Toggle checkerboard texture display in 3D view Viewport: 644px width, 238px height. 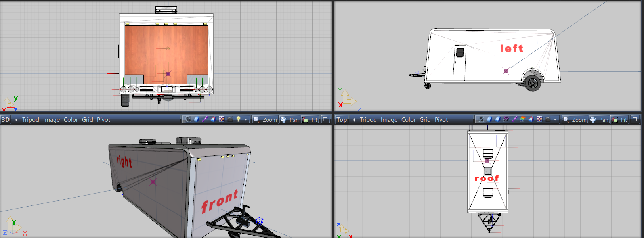coord(222,119)
